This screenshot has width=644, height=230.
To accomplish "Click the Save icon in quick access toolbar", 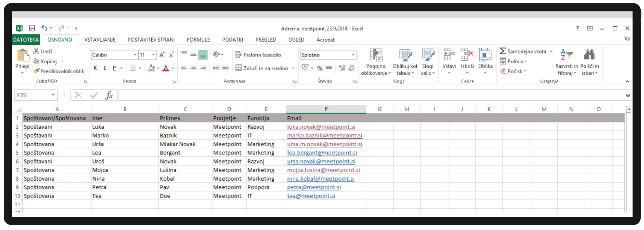I will [x=32, y=28].
